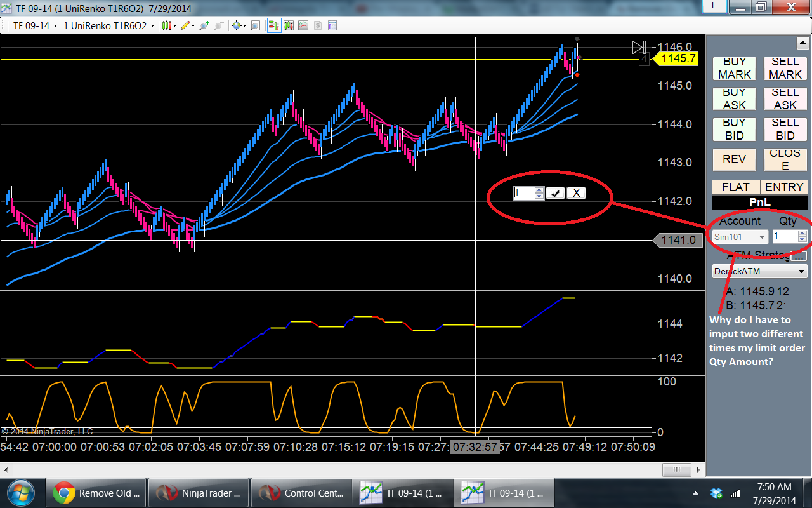Open the DerrickATM strategy dropdown
The image size is (812, 508).
click(x=760, y=271)
